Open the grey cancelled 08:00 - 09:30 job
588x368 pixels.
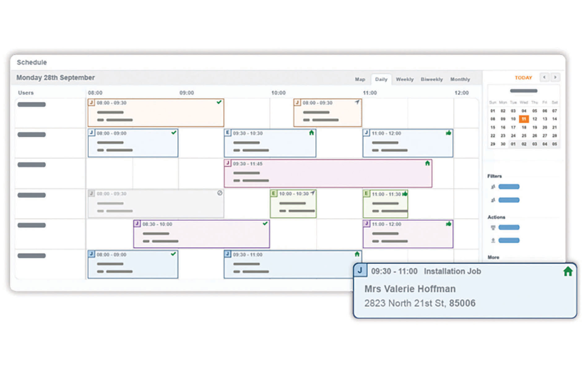156,204
